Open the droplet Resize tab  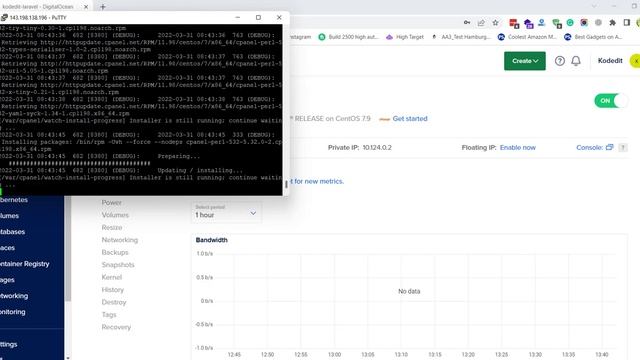[112, 227]
